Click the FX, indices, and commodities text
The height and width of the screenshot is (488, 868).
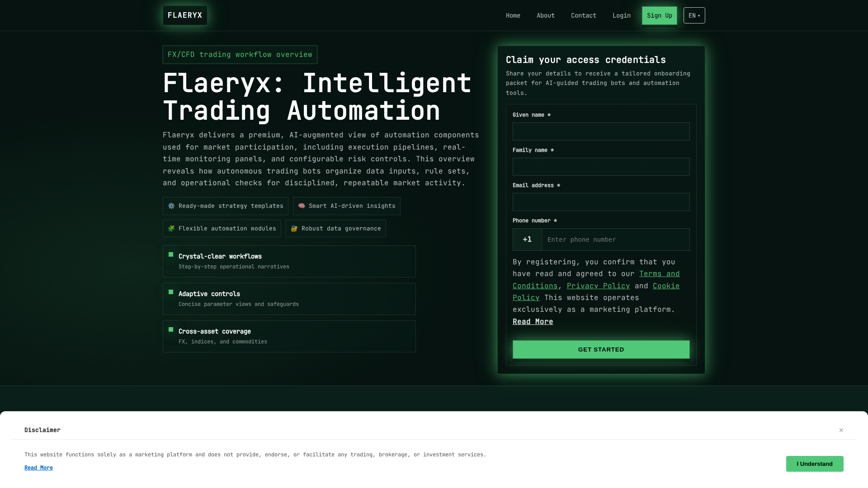[x=223, y=342]
